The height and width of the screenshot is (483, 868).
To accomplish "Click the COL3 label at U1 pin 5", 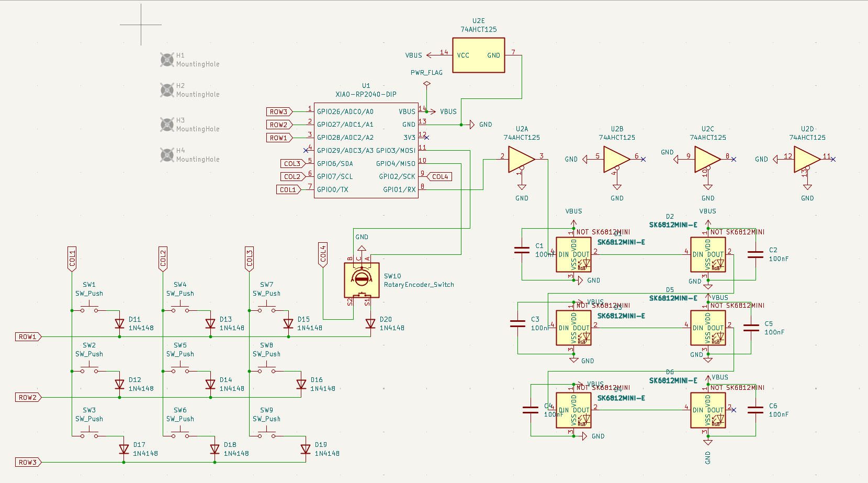I will (292, 164).
